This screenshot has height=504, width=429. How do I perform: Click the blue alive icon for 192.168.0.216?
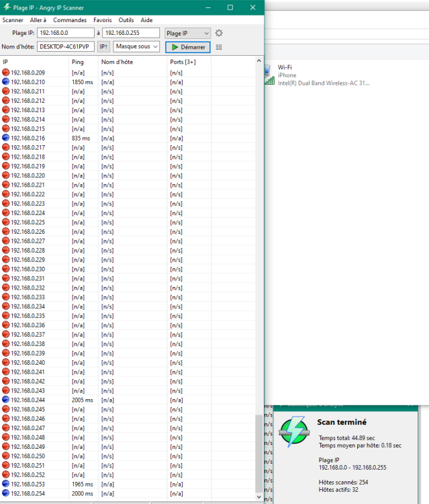pos(5,138)
